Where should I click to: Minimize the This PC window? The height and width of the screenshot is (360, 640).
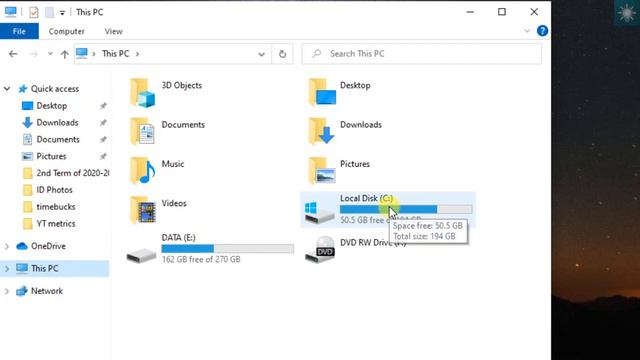point(470,12)
